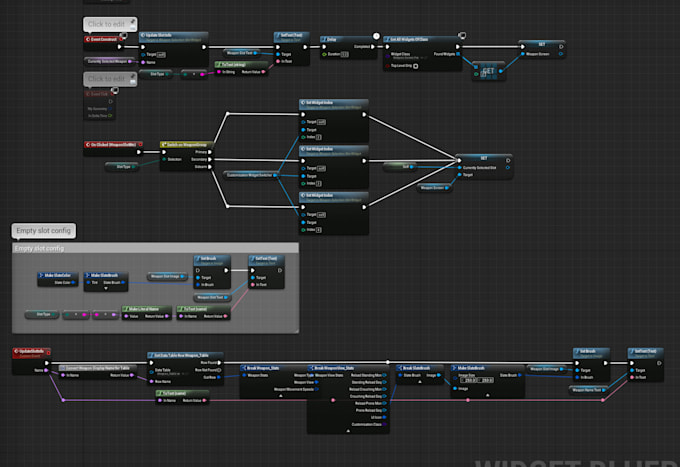Select the top SetText (Text) node
Viewport: 680px width, 467px height.
[x=292, y=49]
